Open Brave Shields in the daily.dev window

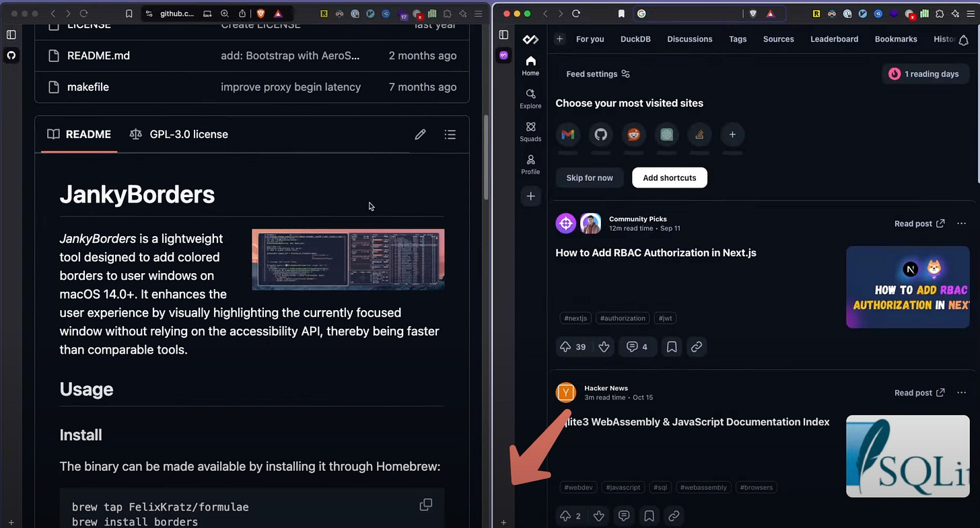[753, 13]
